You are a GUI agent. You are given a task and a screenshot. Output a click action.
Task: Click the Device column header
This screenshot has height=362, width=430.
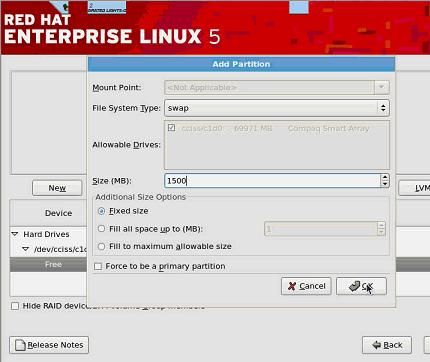tap(49, 213)
